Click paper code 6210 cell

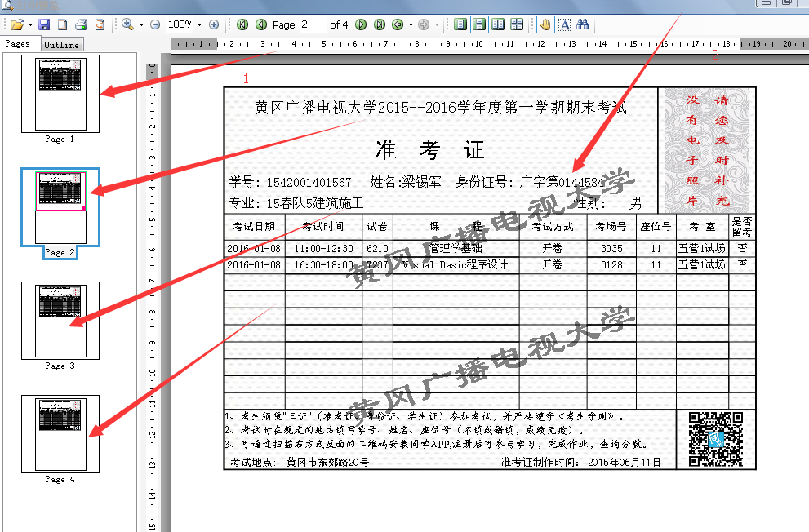click(x=377, y=249)
